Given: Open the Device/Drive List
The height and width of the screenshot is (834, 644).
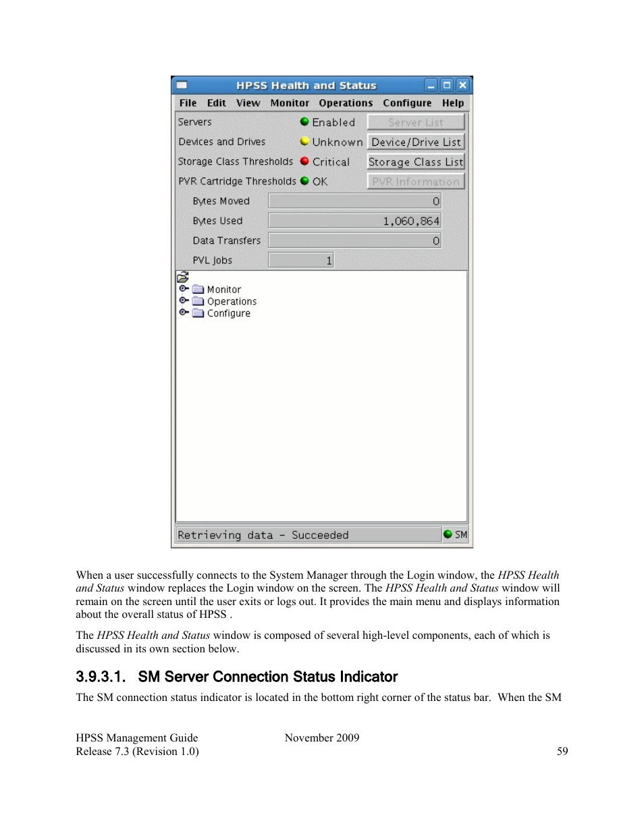Looking at the screenshot, I should (x=416, y=142).
